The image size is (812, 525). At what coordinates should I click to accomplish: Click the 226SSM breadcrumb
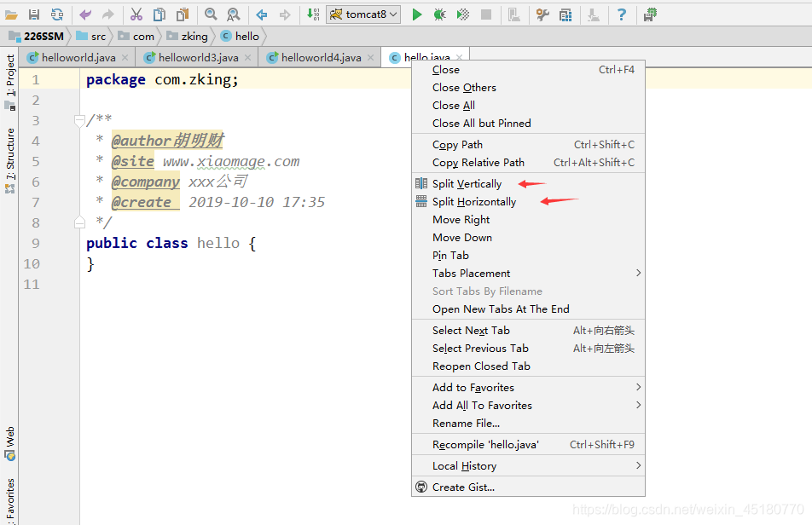tap(36, 36)
